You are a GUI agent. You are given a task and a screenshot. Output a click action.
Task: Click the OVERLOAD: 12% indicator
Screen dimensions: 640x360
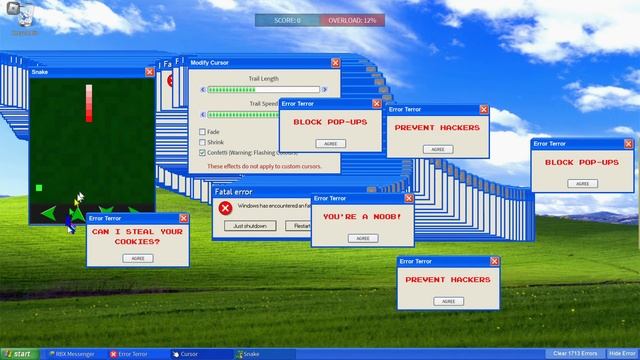(352, 20)
